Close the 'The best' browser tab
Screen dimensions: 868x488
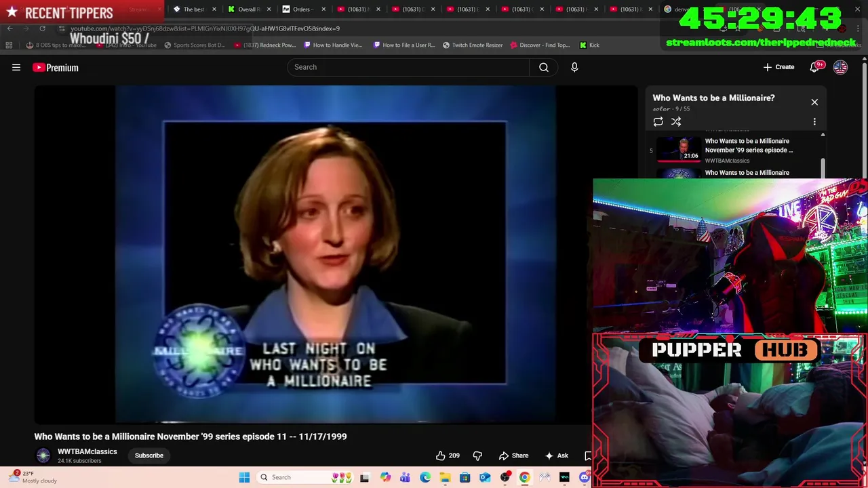click(x=214, y=9)
